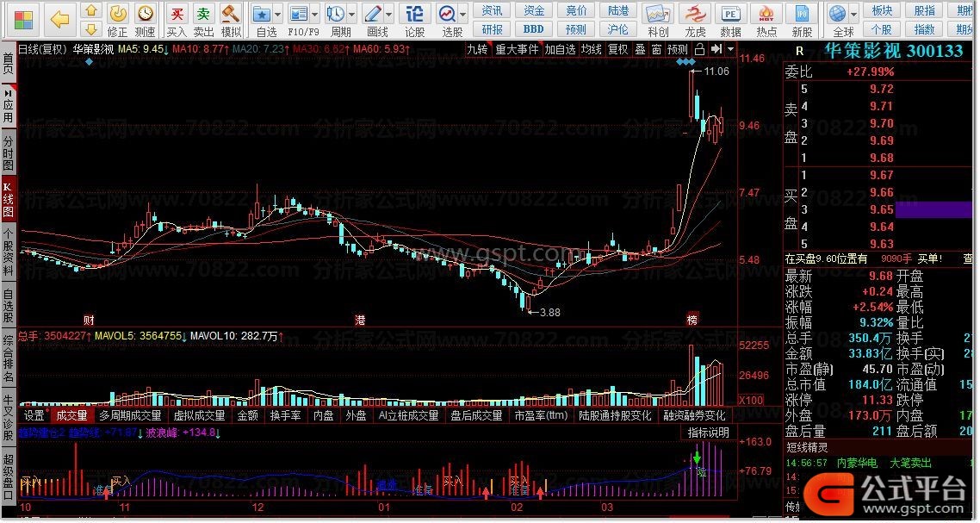Click the R mark beside stock name
The width and height of the screenshot is (980, 523).
pyautogui.click(x=799, y=52)
